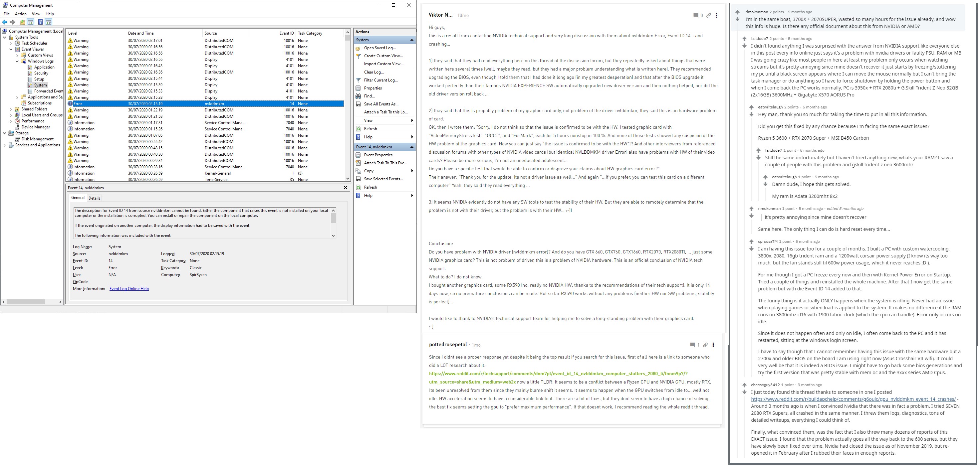Click the Up one level folder icon

(22, 22)
